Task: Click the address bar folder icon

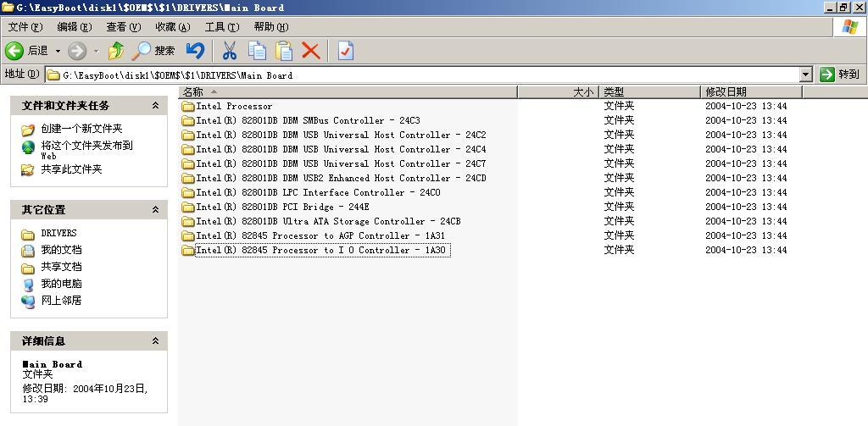Action: 53,75
